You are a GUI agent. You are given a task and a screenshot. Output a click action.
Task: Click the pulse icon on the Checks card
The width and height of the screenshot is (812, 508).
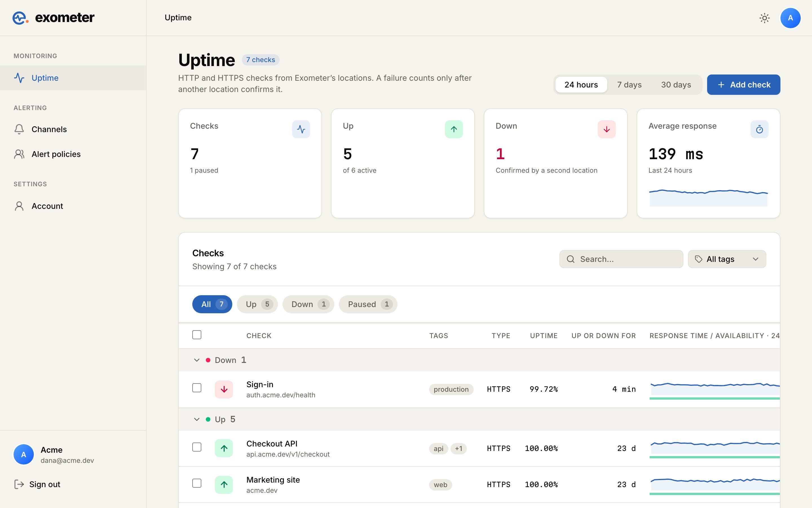(x=301, y=129)
